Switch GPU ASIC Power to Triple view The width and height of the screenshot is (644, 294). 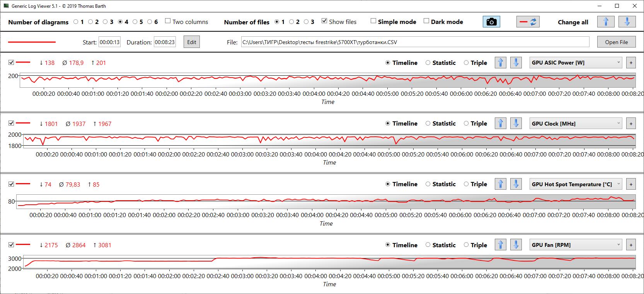466,63
